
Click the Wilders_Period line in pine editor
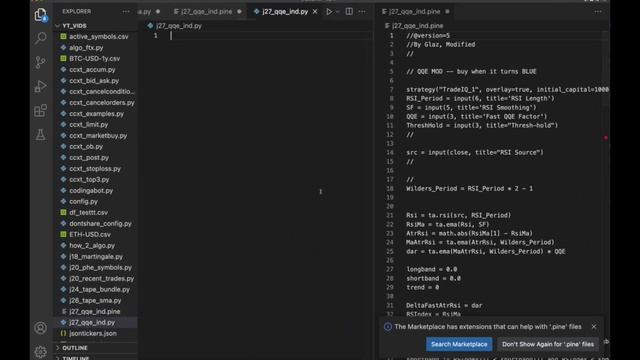[469, 189]
